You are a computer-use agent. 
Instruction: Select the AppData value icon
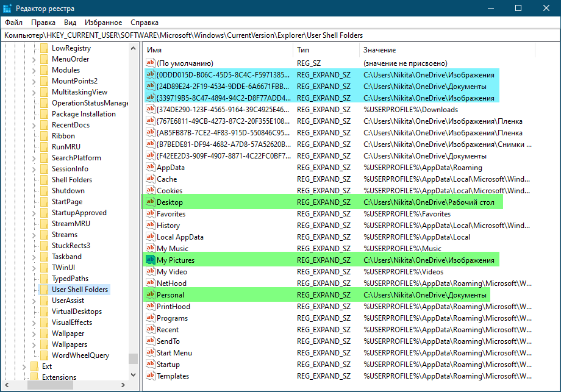[x=150, y=167]
